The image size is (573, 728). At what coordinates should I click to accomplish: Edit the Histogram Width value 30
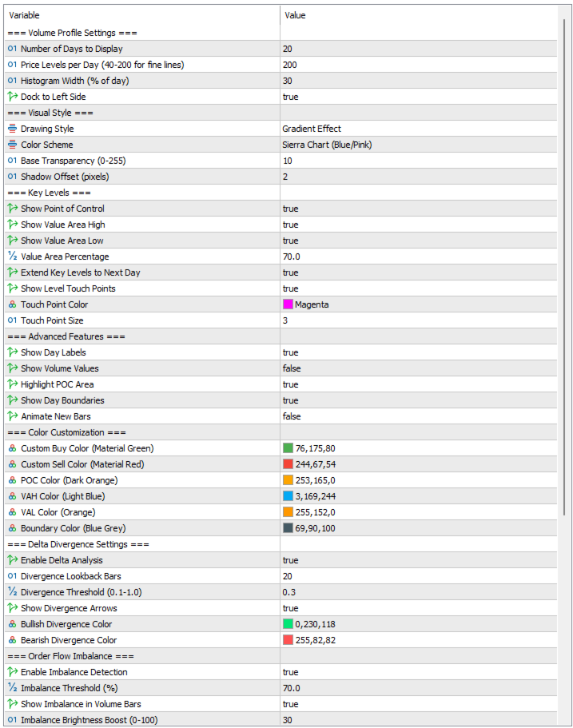[x=288, y=81]
